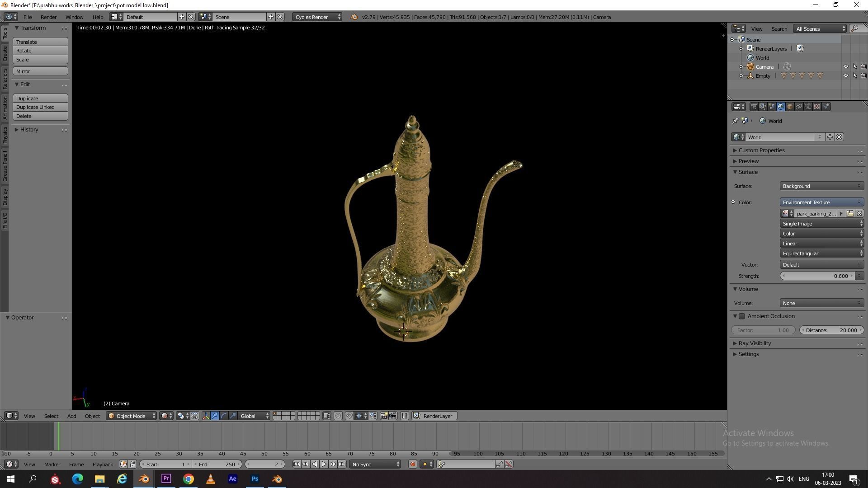Open the Render menu in top bar
The image size is (868, 488).
point(48,17)
